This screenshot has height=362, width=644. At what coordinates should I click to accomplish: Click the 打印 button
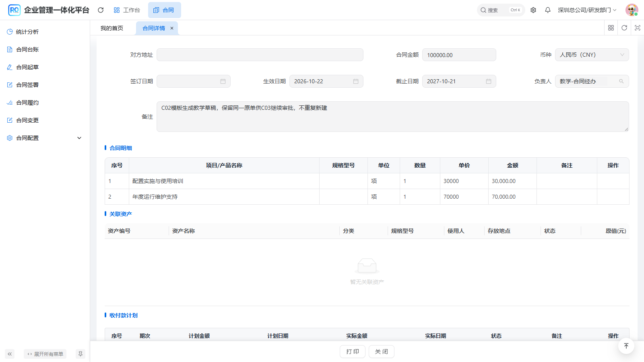(x=353, y=352)
